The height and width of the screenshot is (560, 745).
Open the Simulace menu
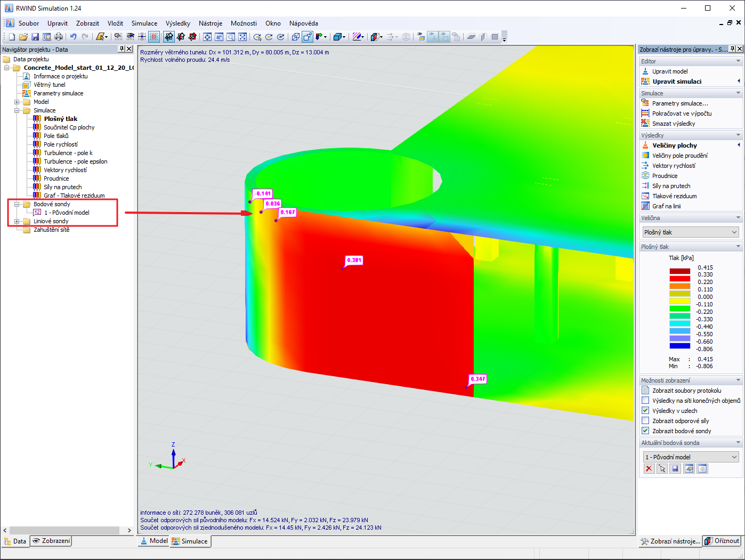pyautogui.click(x=144, y=23)
